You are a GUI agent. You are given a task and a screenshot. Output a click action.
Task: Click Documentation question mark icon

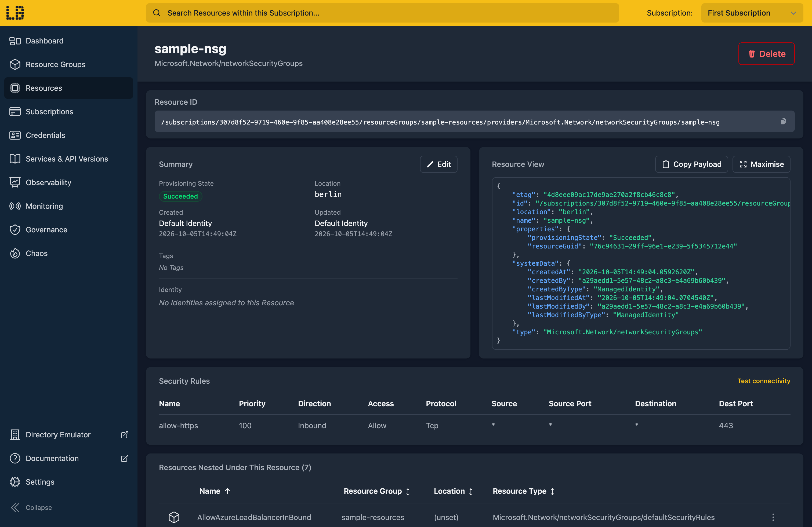15,458
